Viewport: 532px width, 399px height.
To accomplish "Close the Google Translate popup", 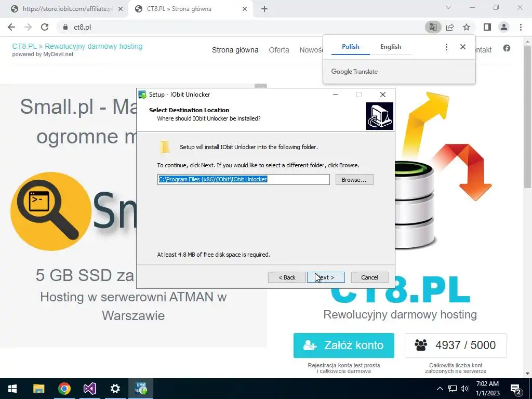I will pos(463,47).
